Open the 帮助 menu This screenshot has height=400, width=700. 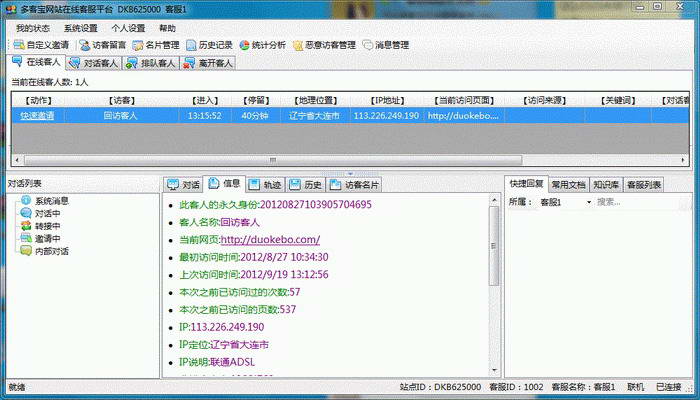167,28
